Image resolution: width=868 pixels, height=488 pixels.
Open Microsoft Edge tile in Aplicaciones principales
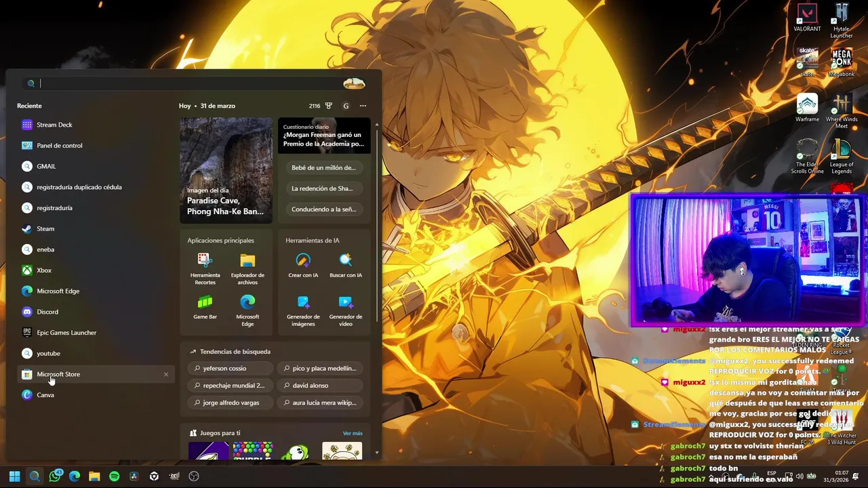tap(248, 310)
